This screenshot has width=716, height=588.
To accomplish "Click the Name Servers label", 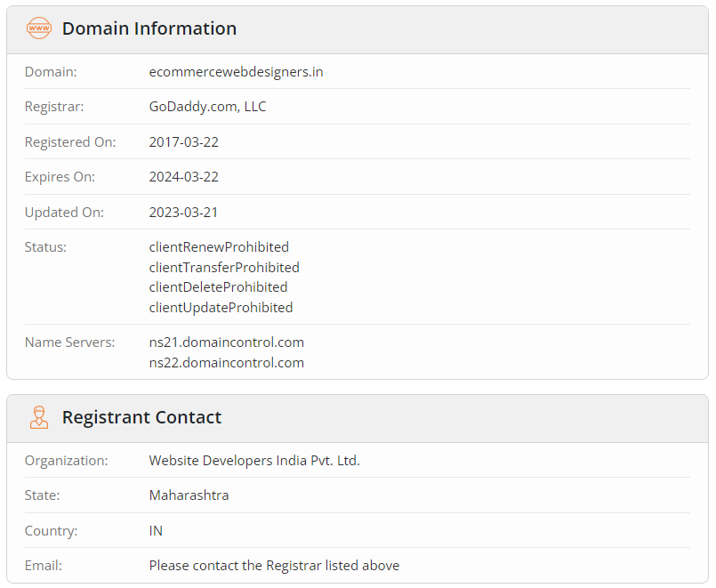I will 69,342.
